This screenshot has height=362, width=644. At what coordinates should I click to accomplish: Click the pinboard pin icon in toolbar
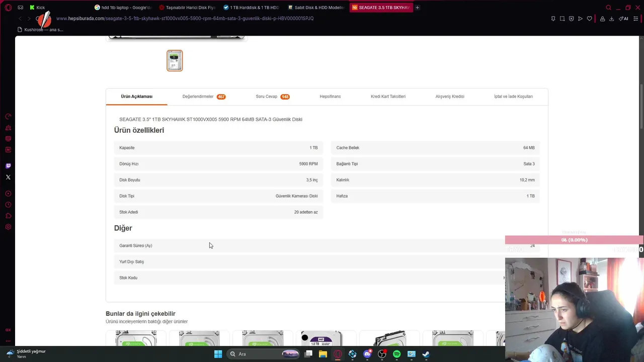553,19
